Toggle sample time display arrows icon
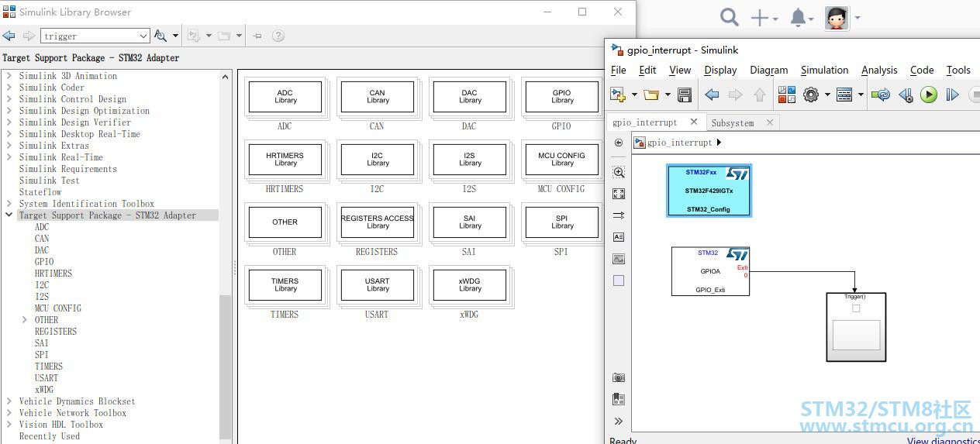 point(618,215)
